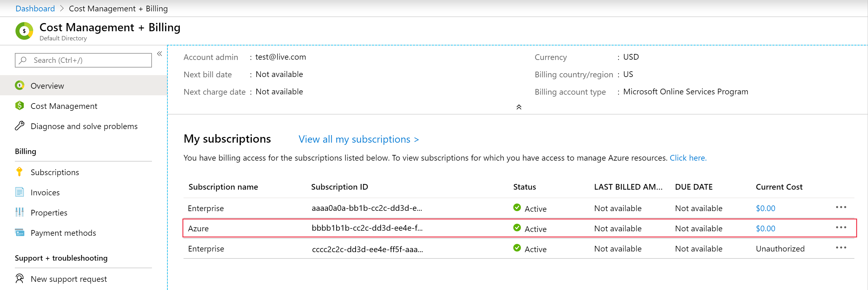Open more options for first Enterprise row

(x=841, y=207)
